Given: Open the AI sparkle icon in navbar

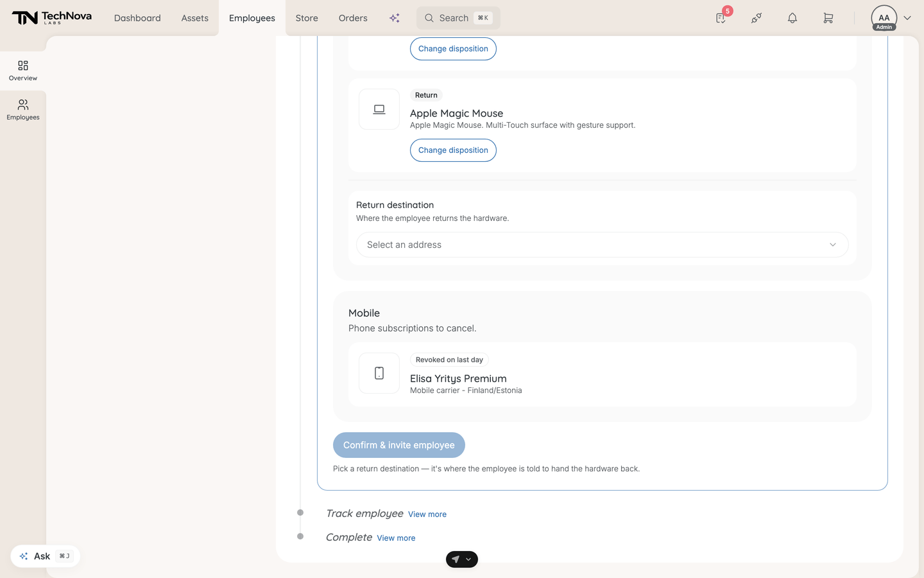Looking at the screenshot, I should pyautogui.click(x=395, y=18).
